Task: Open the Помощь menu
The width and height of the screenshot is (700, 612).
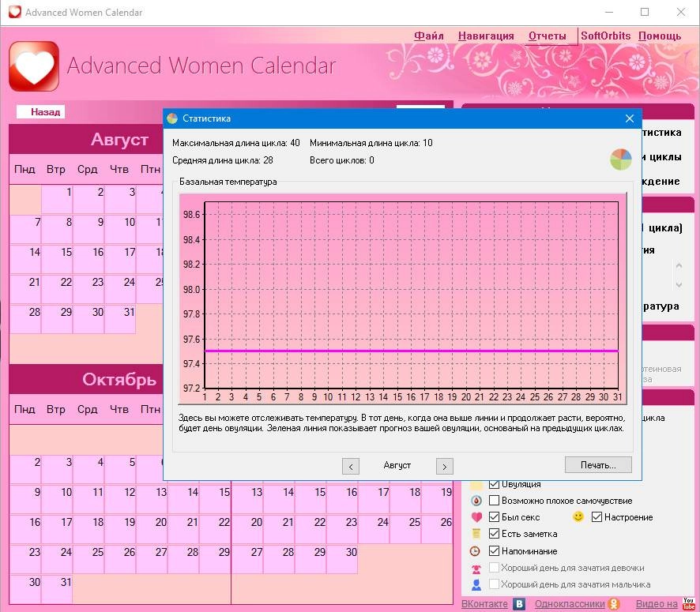Action: pyautogui.click(x=660, y=36)
